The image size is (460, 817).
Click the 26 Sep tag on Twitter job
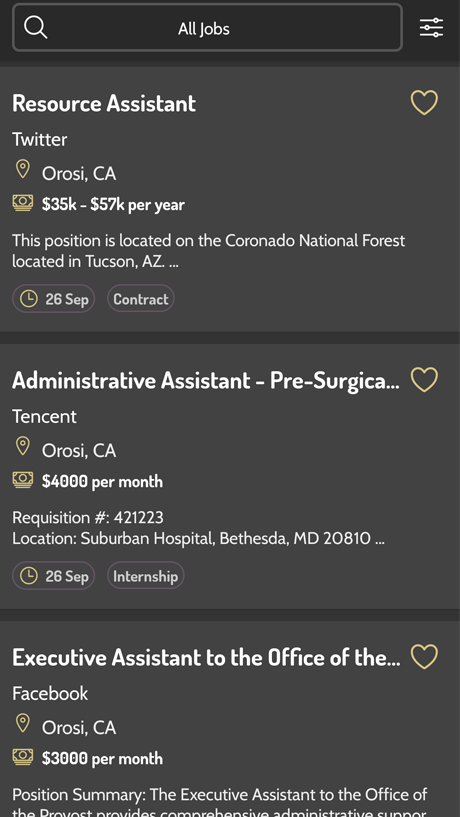(x=54, y=299)
